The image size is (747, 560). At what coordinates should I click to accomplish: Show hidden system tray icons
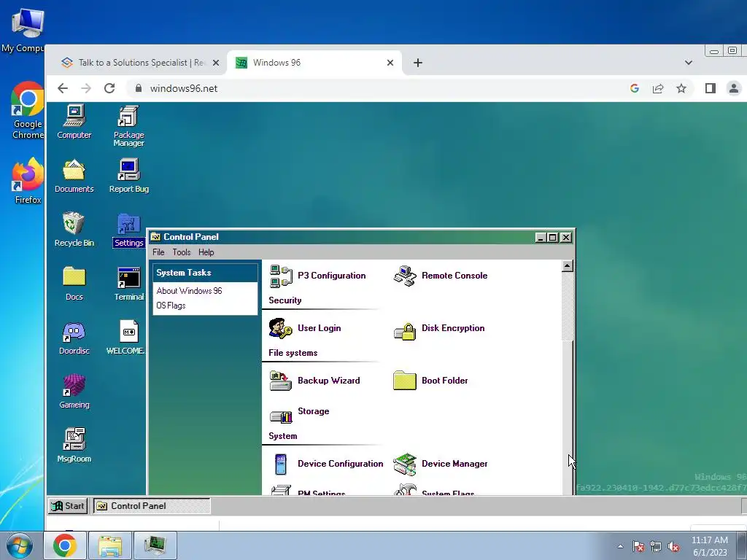(620, 546)
